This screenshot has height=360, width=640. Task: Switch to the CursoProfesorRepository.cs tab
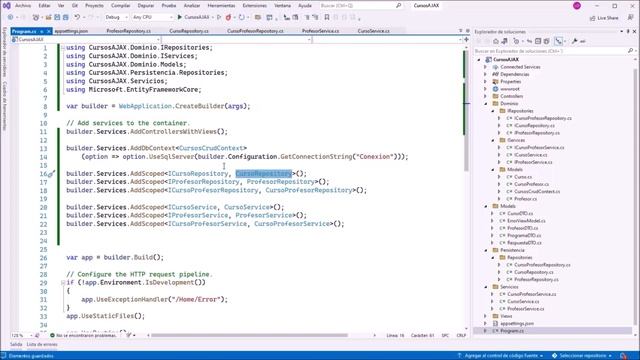[x=255, y=31]
